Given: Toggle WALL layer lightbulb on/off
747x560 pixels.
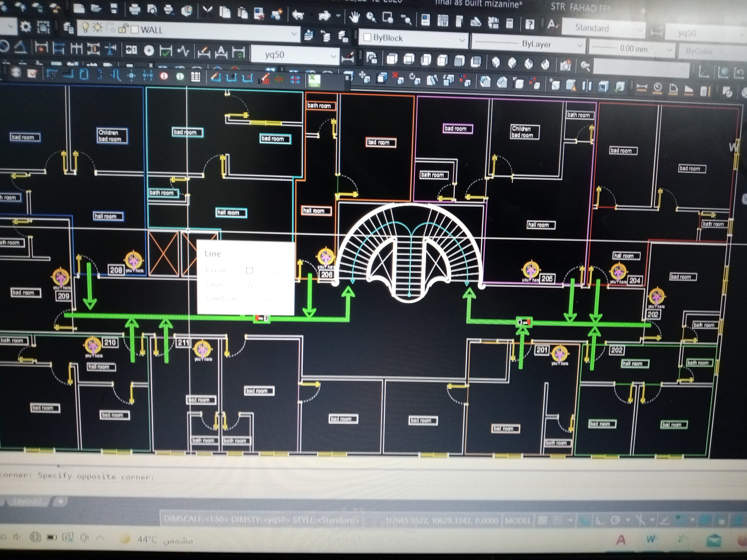Looking at the screenshot, I should (85, 27).
